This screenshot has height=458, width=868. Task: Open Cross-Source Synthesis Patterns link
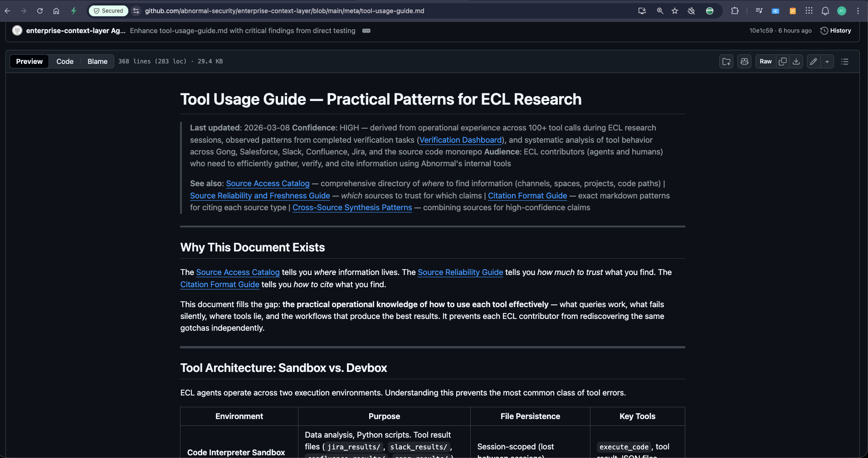[352, 207]
